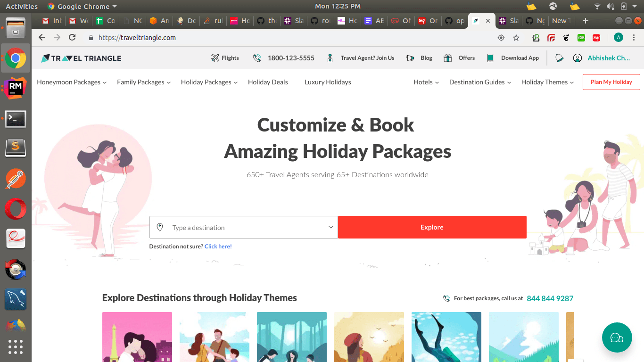The image size is (644, 362).
Task: Click the red Explore button
Action: [x=432, y=227]
